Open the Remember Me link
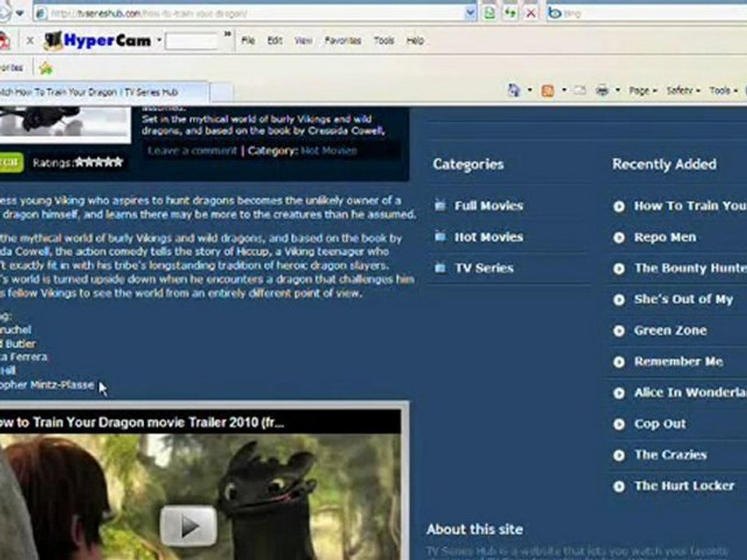Viewport: 747px width, 560px height. pyautogui.click(x=679, y=362)
